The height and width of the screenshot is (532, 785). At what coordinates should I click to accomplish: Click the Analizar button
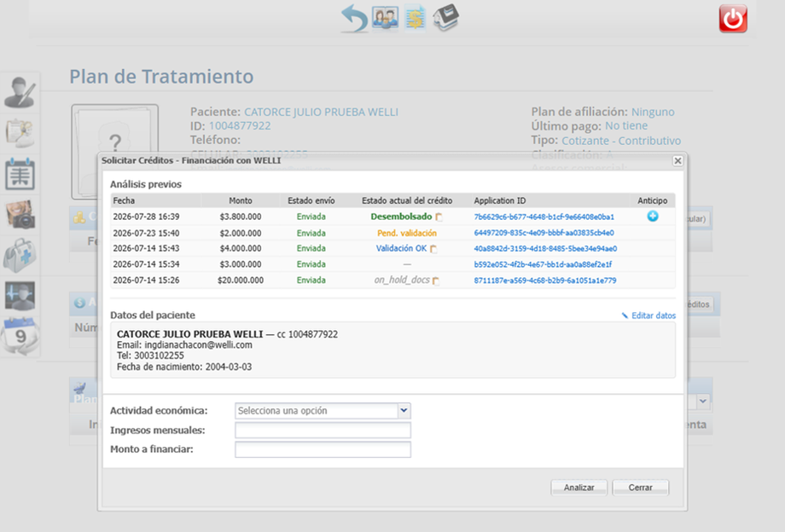coord(579,488)
